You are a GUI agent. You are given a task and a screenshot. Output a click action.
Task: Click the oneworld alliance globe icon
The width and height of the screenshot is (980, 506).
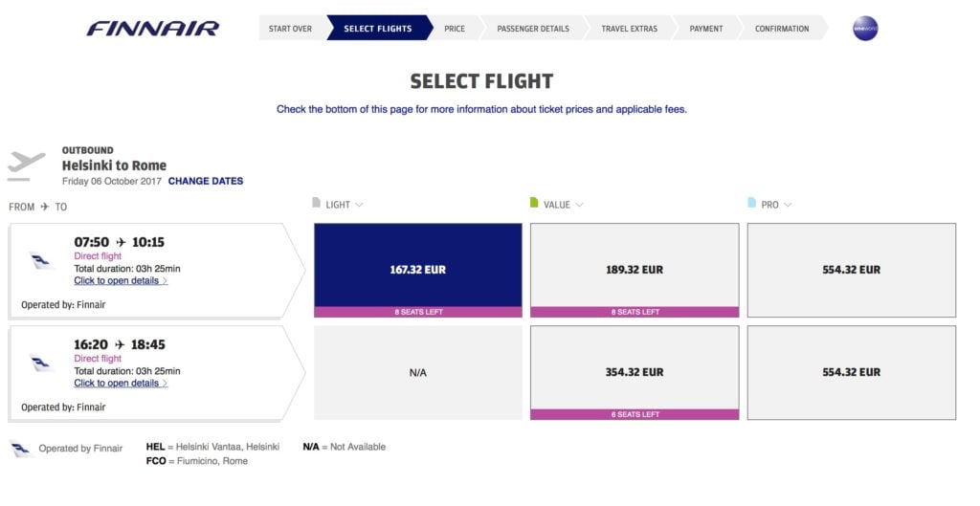pyautogui.click(x=865, y=28)
